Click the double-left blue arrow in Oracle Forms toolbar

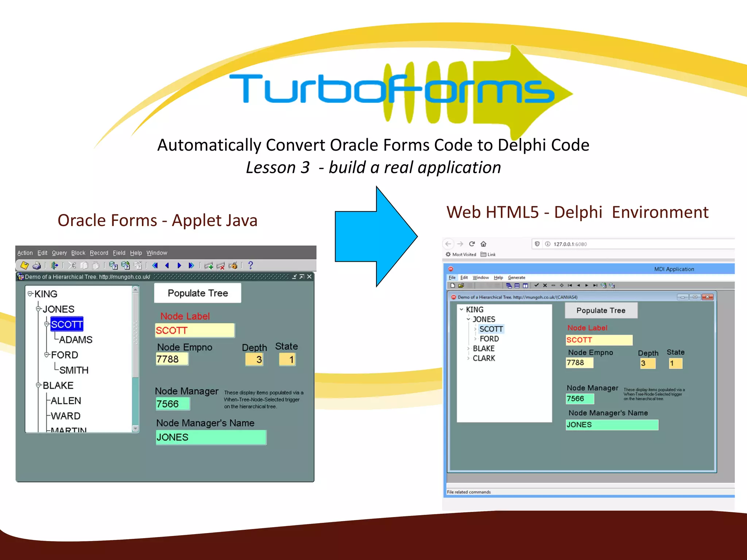click(155, 265)
